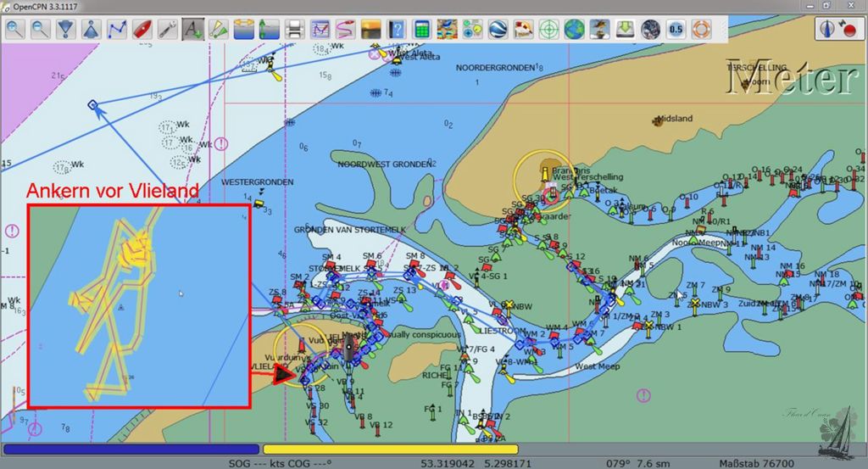
Task: Toggle auto-follow own ship (red boat icon)
Action: click(x=142, y=29)
